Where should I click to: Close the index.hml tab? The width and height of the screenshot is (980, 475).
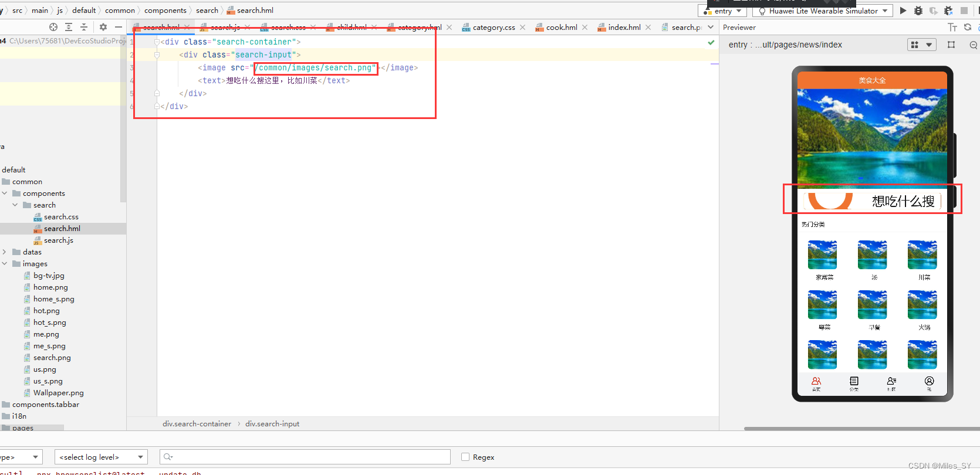648,28
